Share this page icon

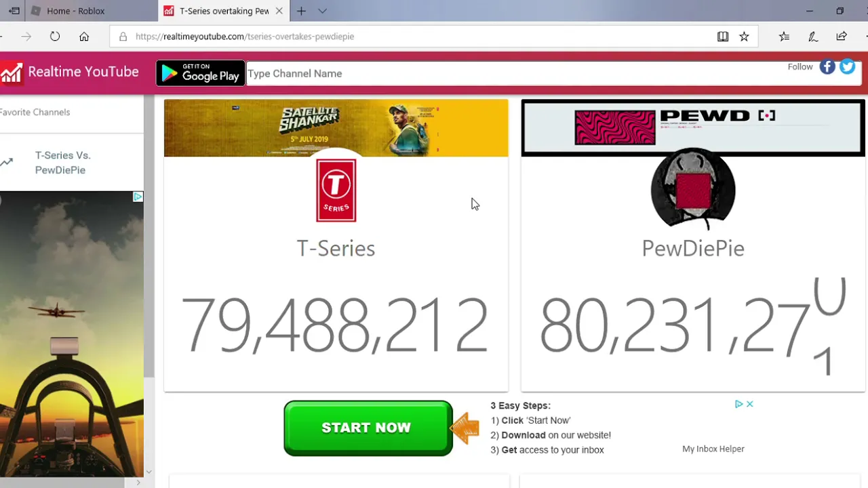[842, 37]
